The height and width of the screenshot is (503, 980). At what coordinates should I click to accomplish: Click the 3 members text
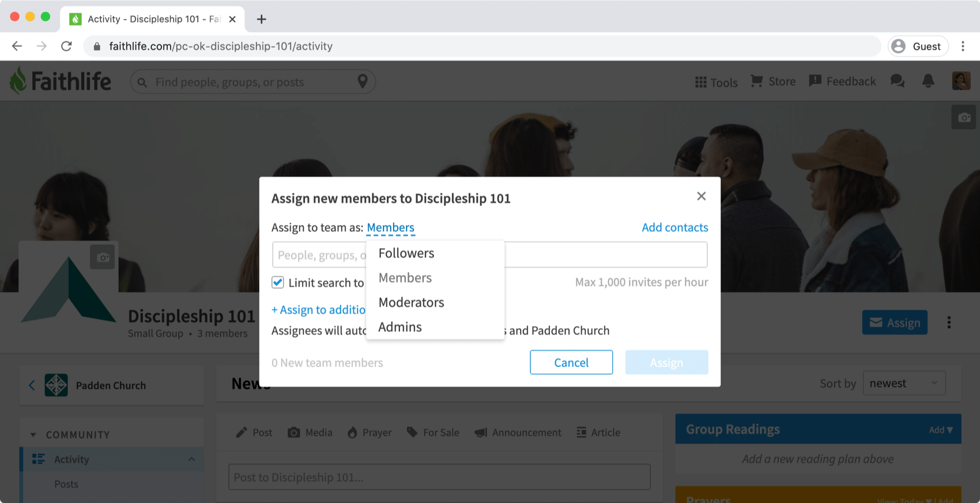223,333
